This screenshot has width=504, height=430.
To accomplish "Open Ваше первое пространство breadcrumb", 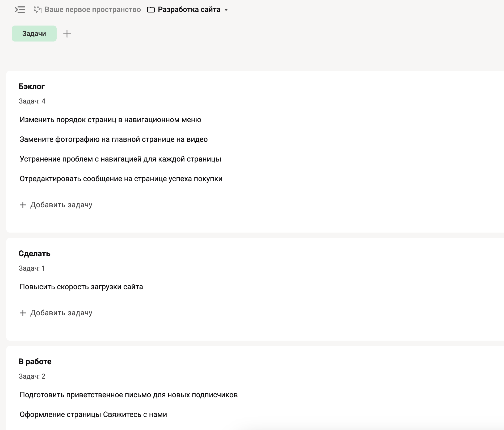I will [x=93, y=10].
